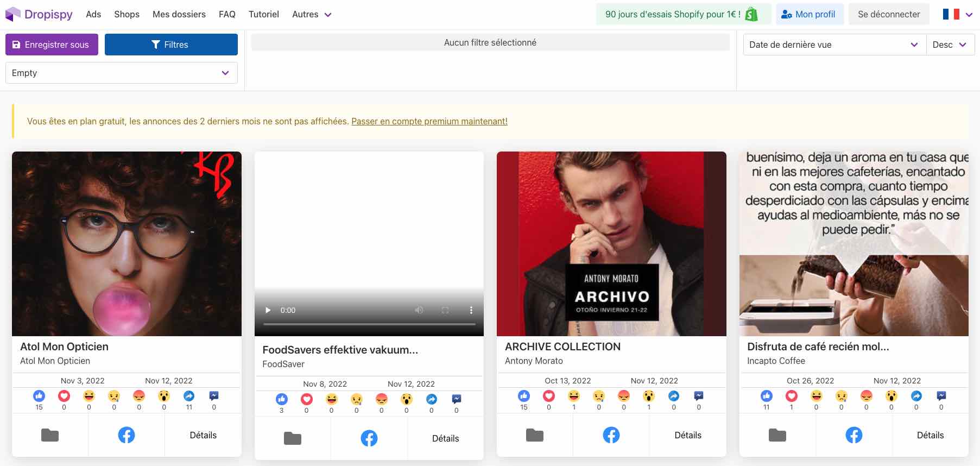Open Atol Mon Opticien ad on Facebook
Image resolution: width=980 pixels, height=466 pixels.
point(127,435)
